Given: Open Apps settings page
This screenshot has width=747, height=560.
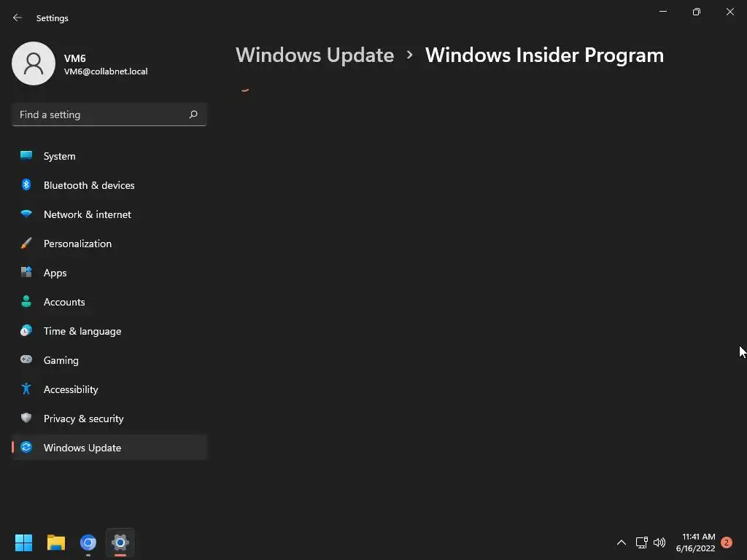Looking at the screenshot, I should click(109, 273).
